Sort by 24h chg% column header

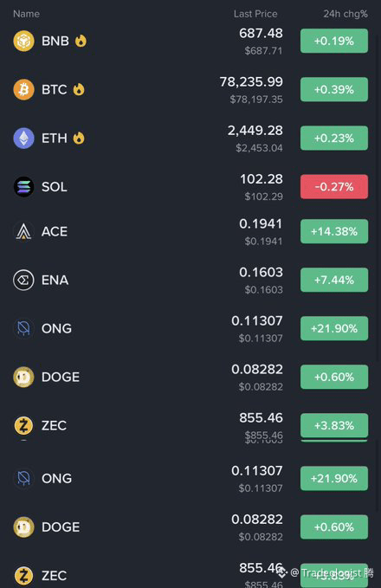click(x=345, y=14)
